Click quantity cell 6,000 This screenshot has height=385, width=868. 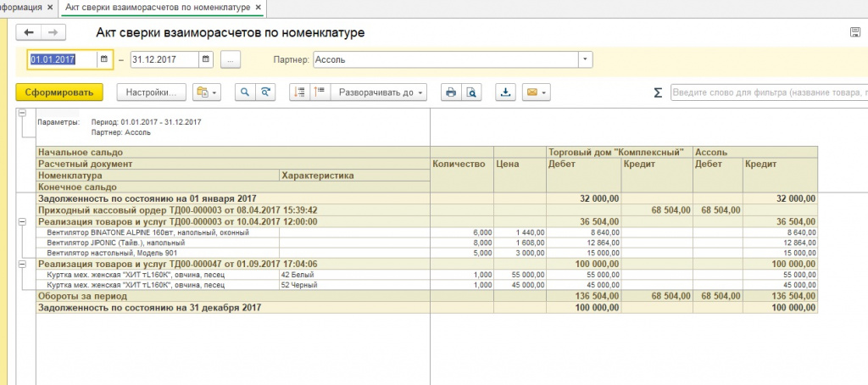pos(462,232)
